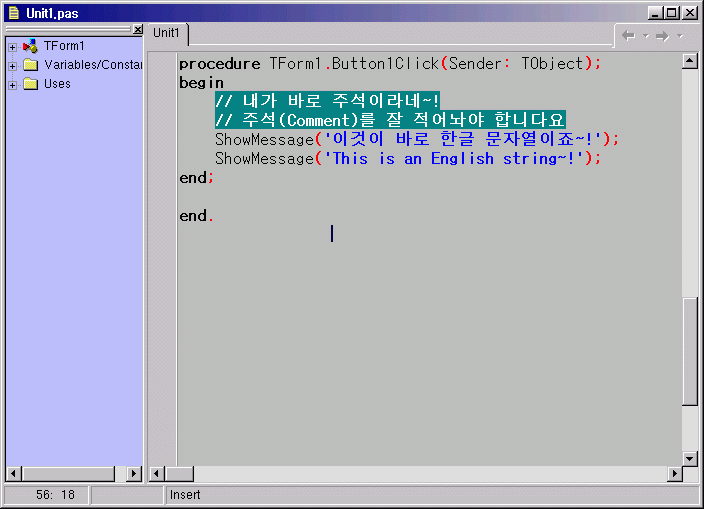Open the forward history dropdown

coord(680,35)
